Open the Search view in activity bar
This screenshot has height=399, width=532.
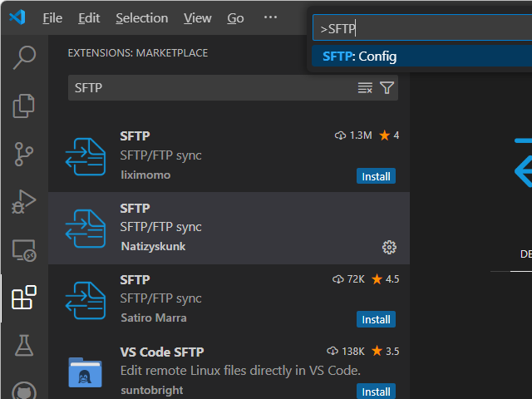(24, 57)
